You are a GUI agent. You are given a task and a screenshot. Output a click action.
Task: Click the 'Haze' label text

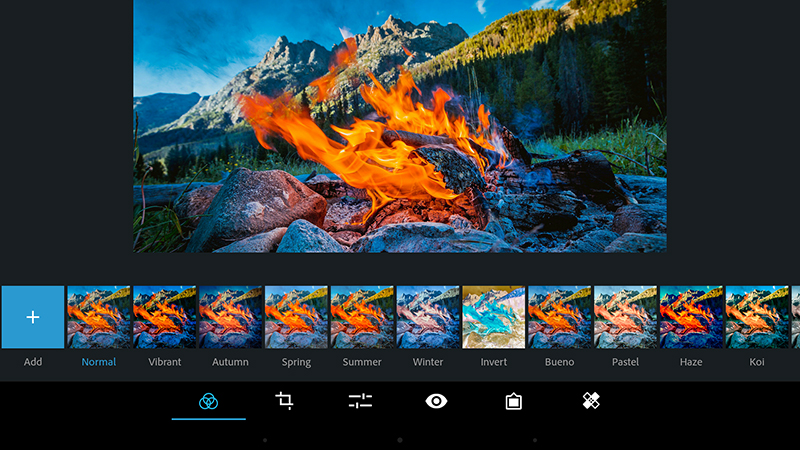pos(691,362)
